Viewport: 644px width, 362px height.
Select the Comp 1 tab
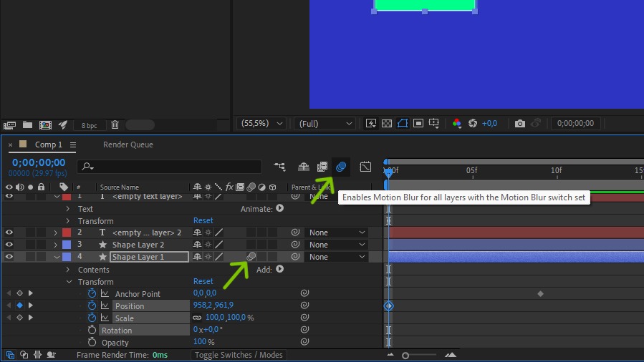[x=49, y=145]
